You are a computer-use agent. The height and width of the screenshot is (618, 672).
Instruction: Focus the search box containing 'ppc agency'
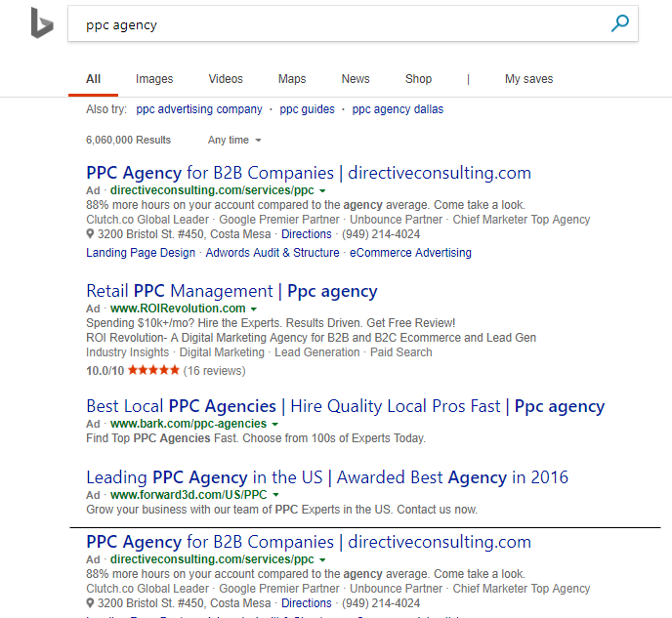click(353, 24)
